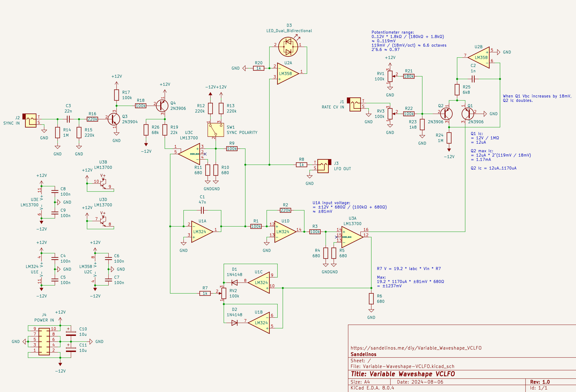This screenshot has height=392, width=576.
Task: Select the 'R7 V = 19.2 * Iabc * Vin * R7' note
Action: (x=409, y=269)
